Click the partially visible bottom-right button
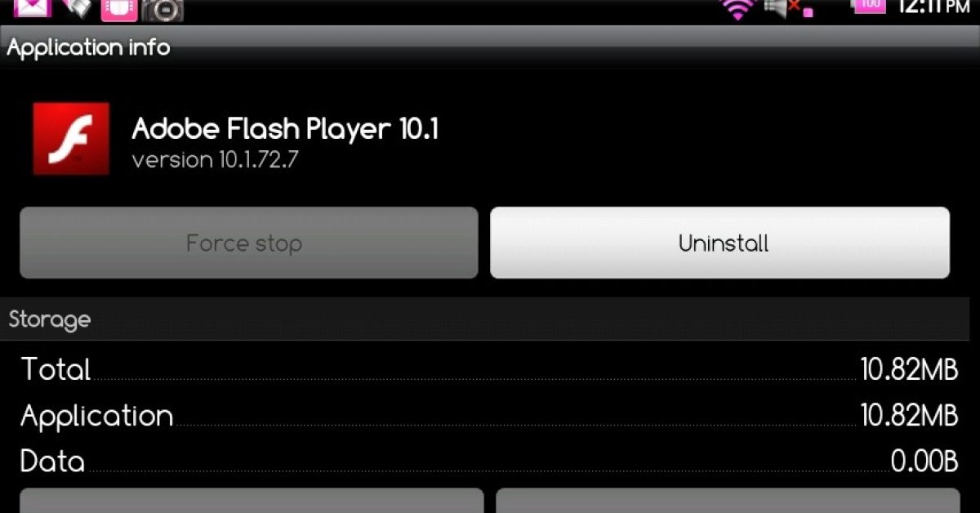The image size is (980, 513). tap(728, 501)
